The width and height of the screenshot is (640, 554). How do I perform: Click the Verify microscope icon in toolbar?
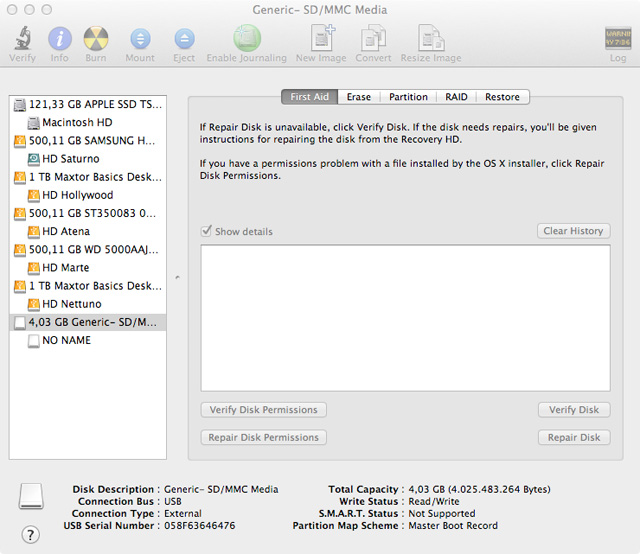coord(22,39)
